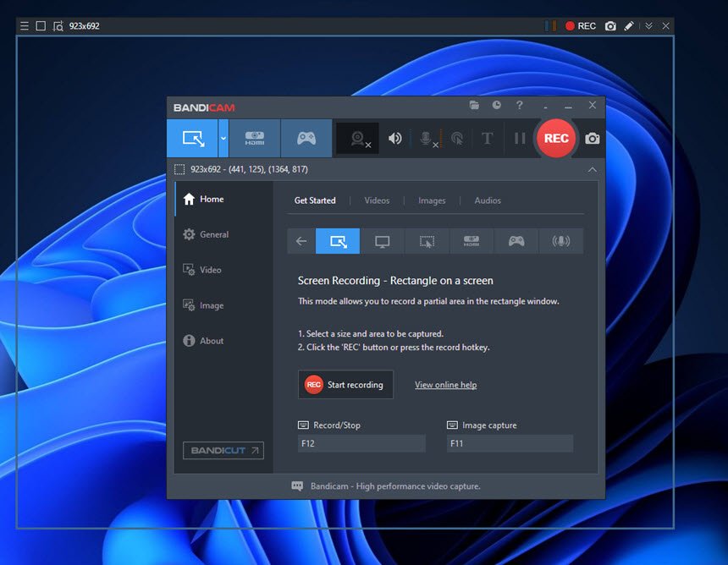Click the back arrow in mode row
This screenshot has height=565, width=728.
click(x=301, y=241)
